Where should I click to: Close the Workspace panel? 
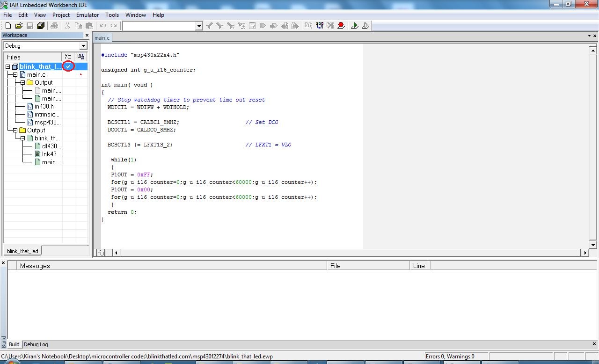pyautogui.click(x=87, y=36)
